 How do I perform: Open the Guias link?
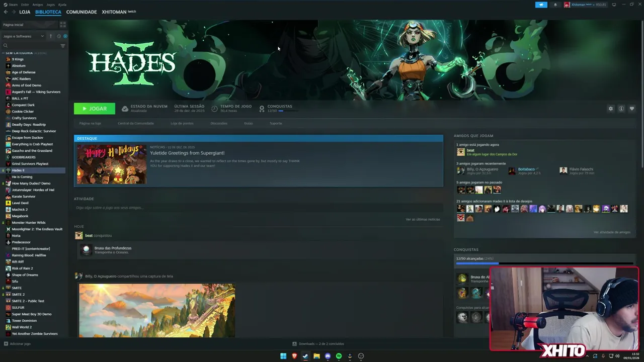(x=249, y=123)
